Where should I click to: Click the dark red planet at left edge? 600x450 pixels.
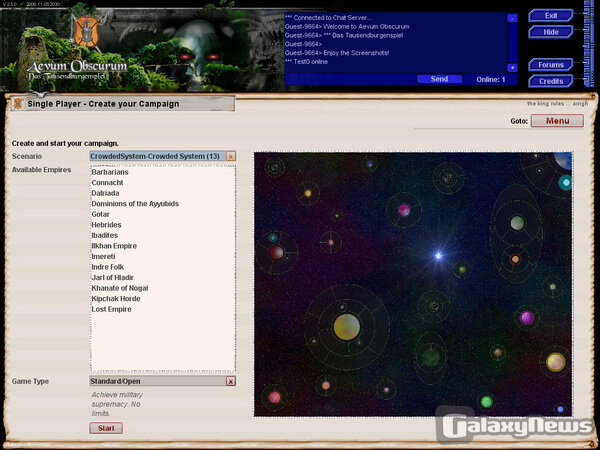pos(276,253)
